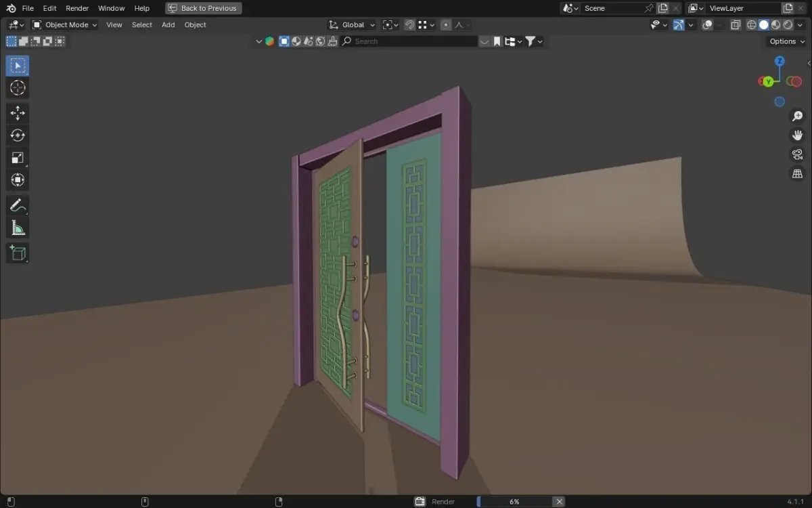Click the Scene name field
Image resolution: width=812 pixels, height=508 pixels.
pyautogui.click(x=612, y=8)
